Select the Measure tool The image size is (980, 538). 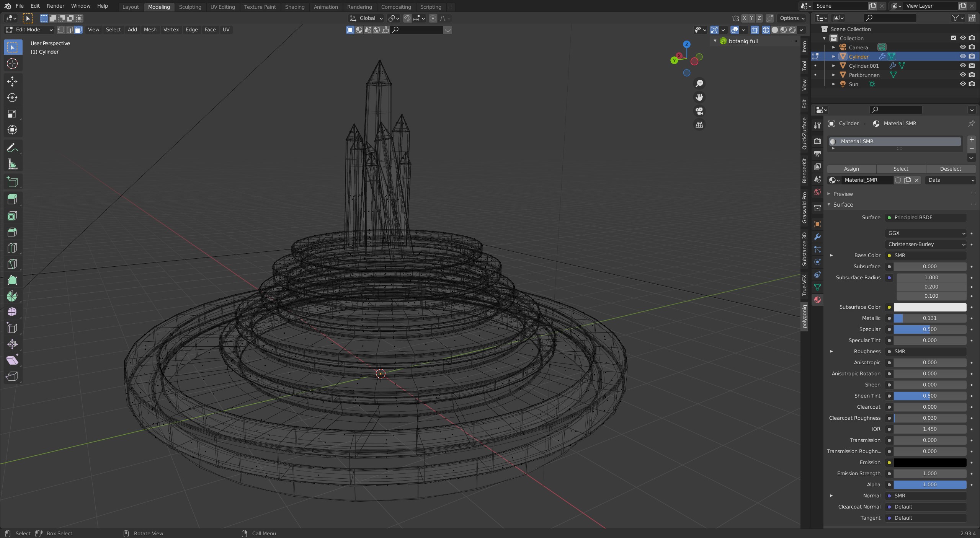(x=12, y=165)
